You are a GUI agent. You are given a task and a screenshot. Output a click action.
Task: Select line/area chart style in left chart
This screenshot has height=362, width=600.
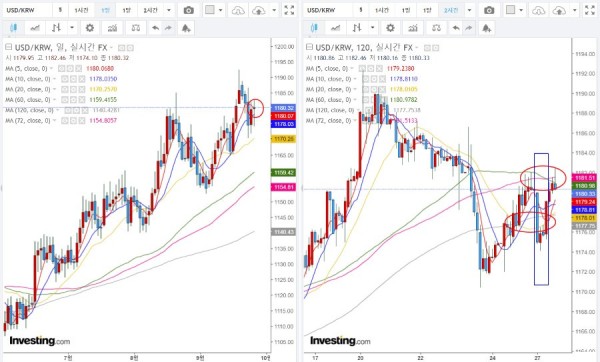pos(35,28)
